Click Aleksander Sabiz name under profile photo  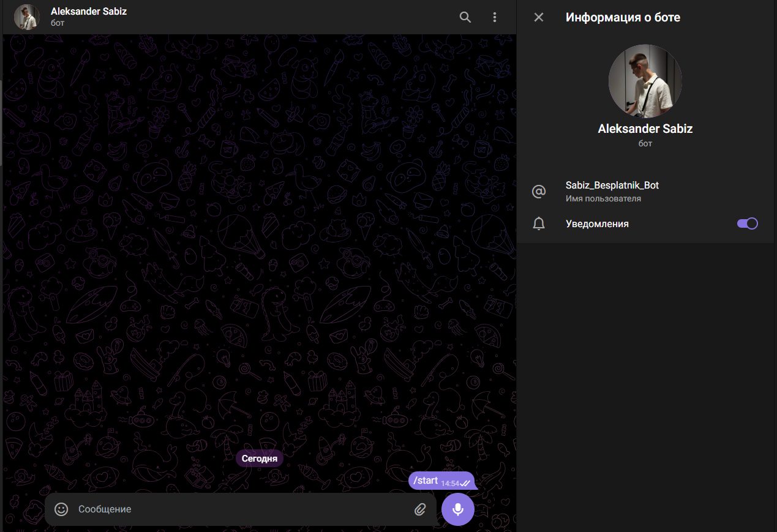645,129
